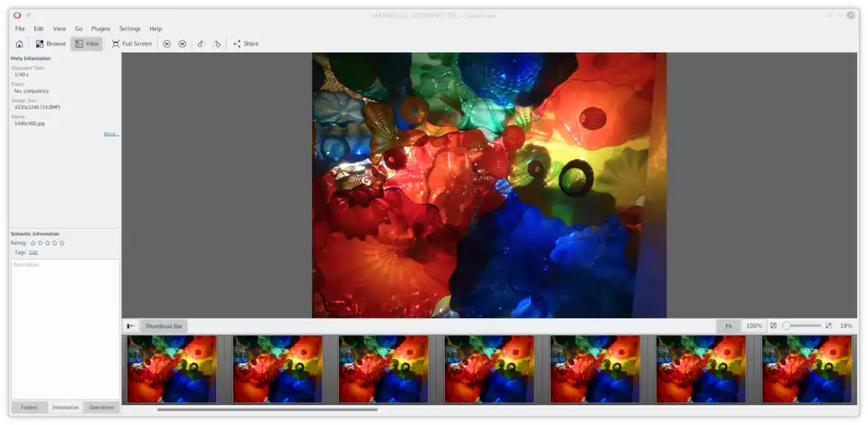Switch to the Operations tab

click(x=101, y=407)
